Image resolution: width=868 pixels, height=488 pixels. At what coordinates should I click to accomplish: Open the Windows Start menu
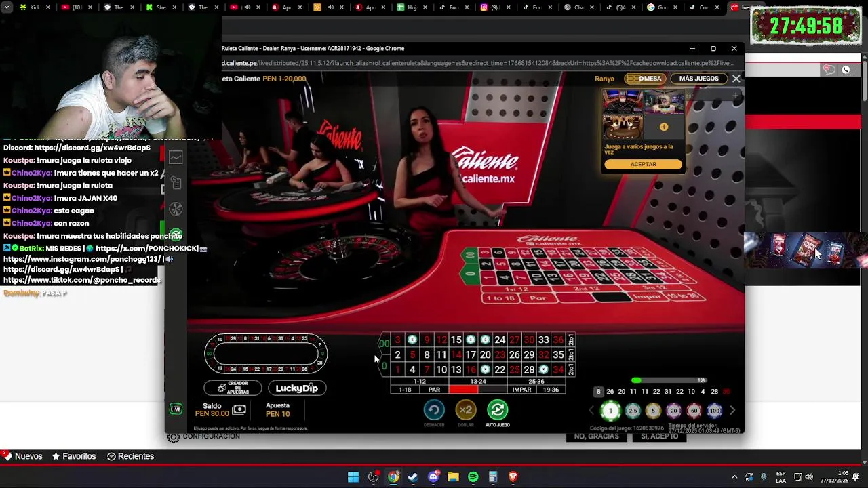coord(353,477)
